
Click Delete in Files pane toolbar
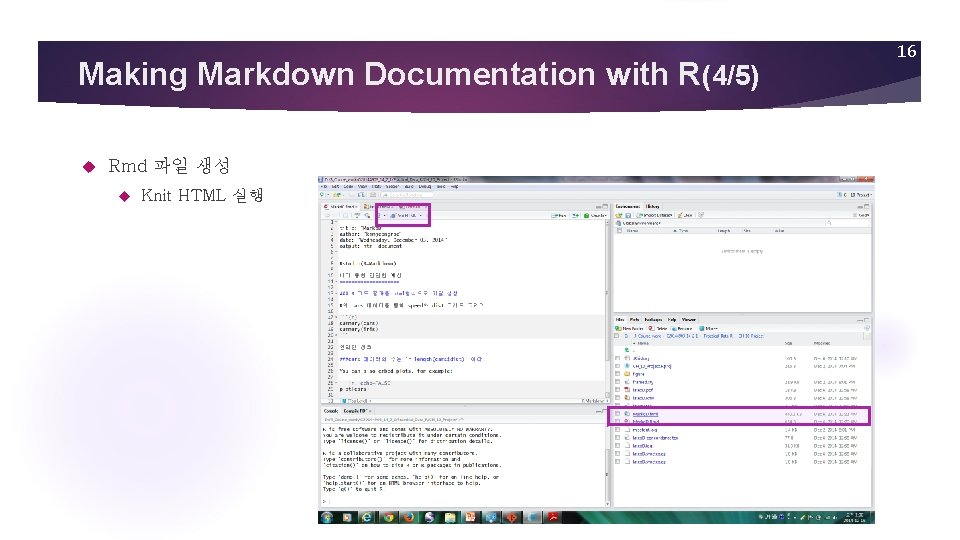[x=658, y=329]
